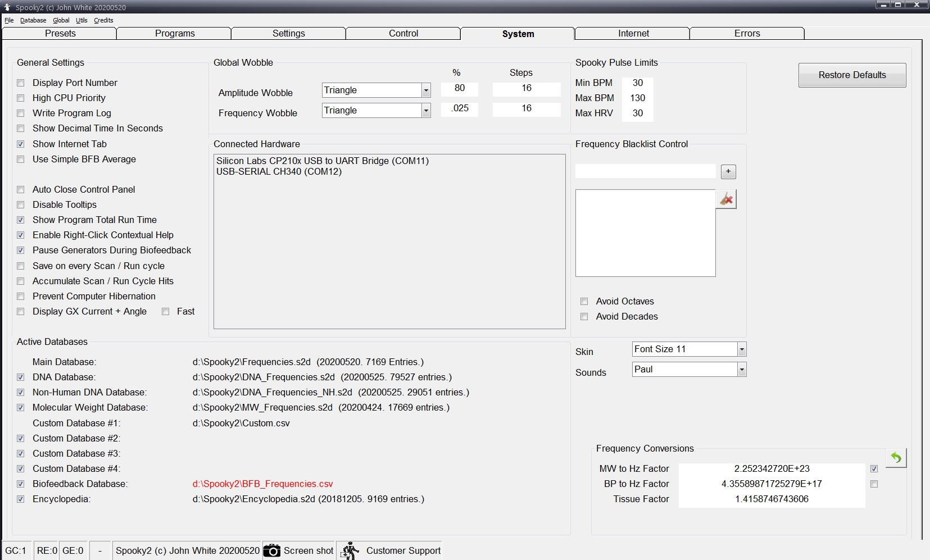Image resolution: width=930 pixels, height=560 pixels.
Task: Open the Skin Font Size dropdown
Action: click(742, 349)
